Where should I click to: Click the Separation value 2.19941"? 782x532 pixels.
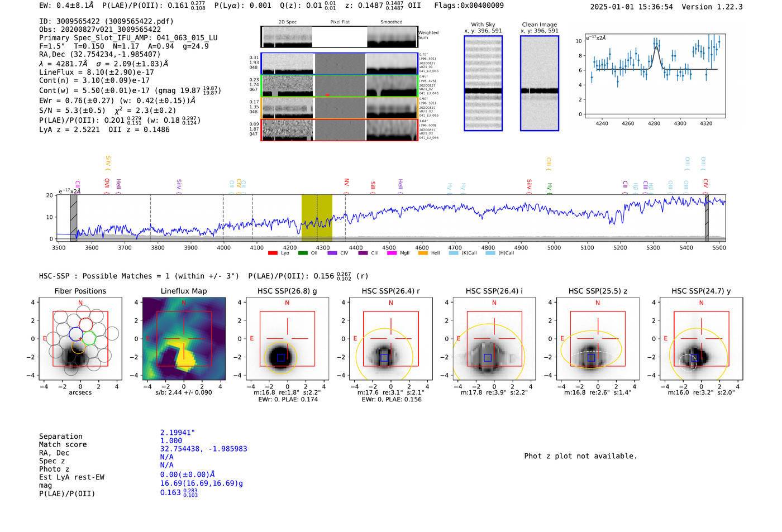(x=178, y=433)
